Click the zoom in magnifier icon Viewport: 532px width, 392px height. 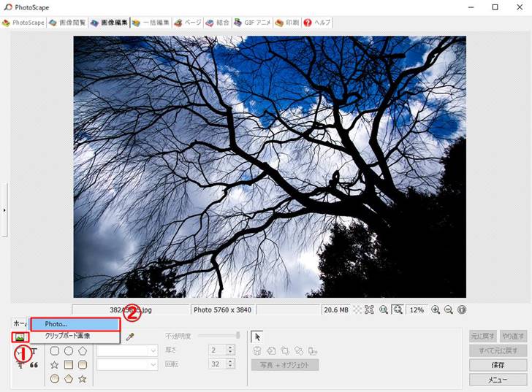[x=436, y=310]
